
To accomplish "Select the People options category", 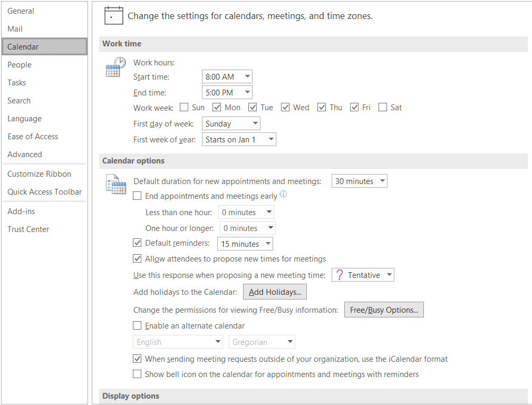I will click(x=44, y=64).
